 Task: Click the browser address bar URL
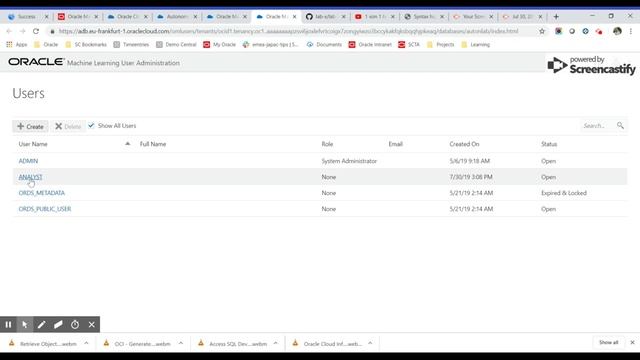coord(288,31)
